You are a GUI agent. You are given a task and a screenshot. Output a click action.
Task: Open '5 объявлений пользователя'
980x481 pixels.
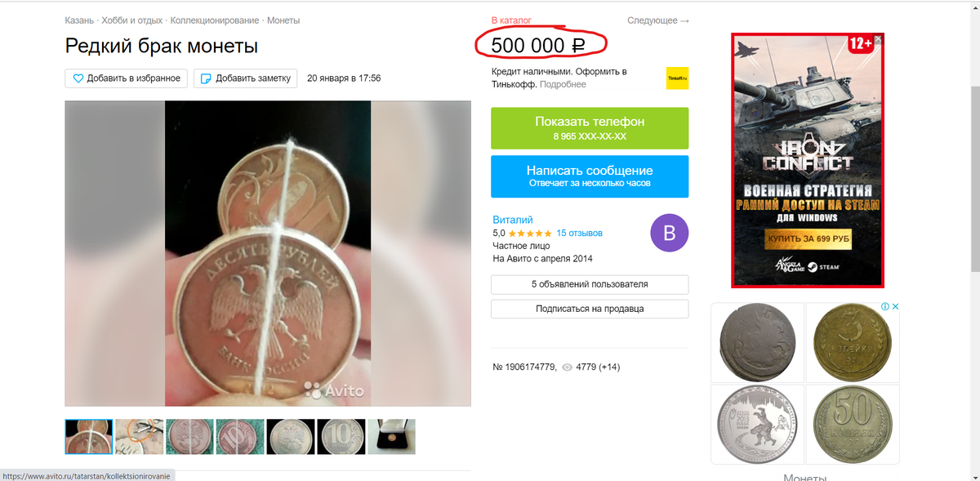tap(589, 284)
